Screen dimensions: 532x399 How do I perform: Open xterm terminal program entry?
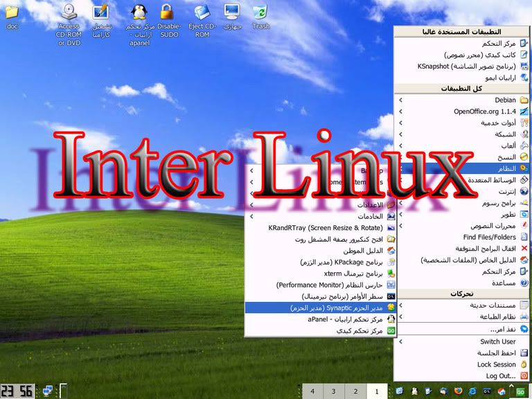[x=321, y=274]
